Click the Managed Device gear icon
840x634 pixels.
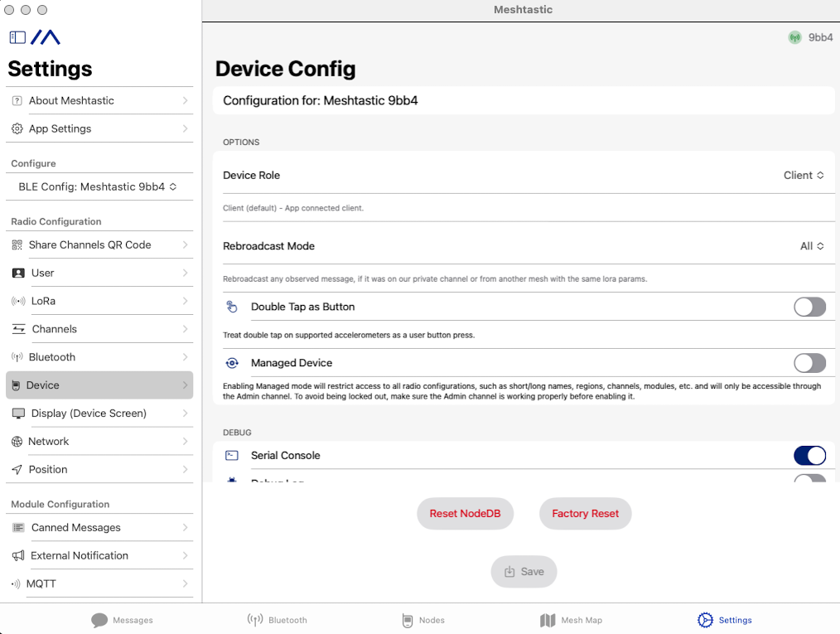click(x=232, y=363)
